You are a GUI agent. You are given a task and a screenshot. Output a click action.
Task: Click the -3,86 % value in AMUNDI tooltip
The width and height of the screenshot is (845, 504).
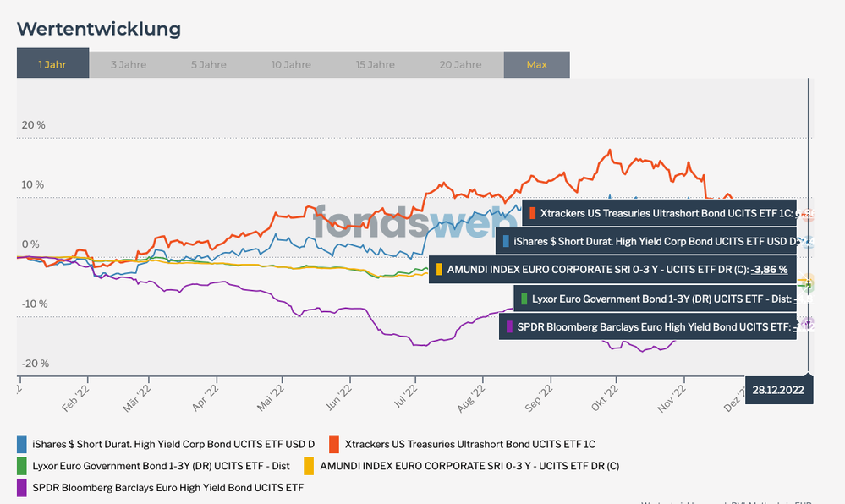(x=769, y=270)
